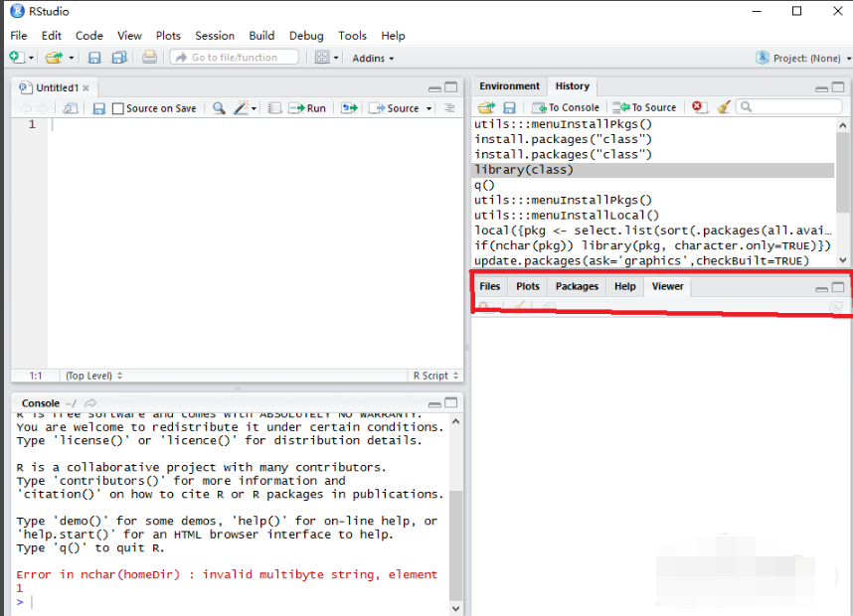
Task: Close the Untitled1 tab
Action: tap(85, 87)
